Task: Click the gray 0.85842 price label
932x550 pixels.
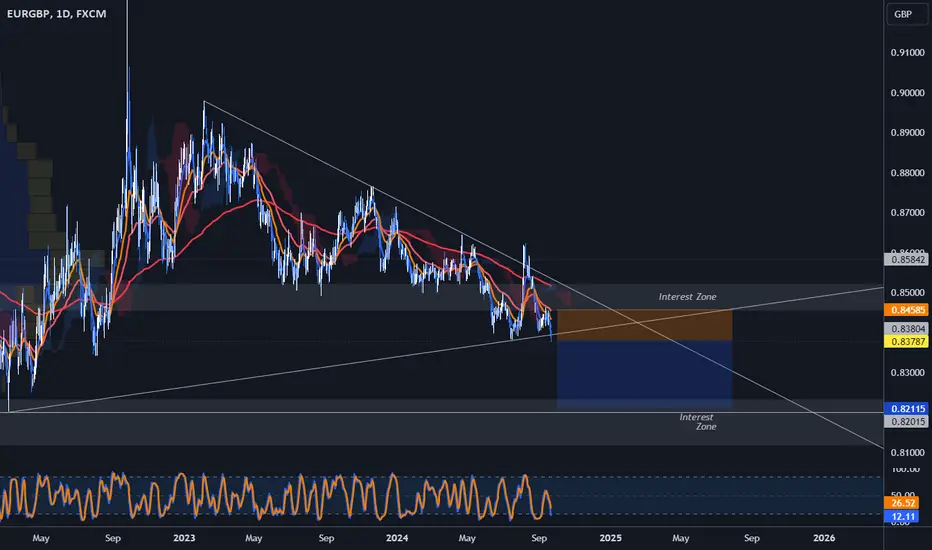Action: coord(906,259)
